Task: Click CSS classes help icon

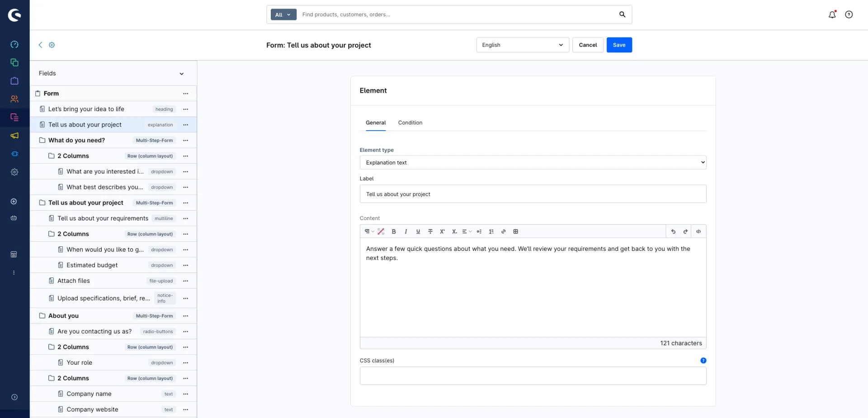Action: coord(703,361)
